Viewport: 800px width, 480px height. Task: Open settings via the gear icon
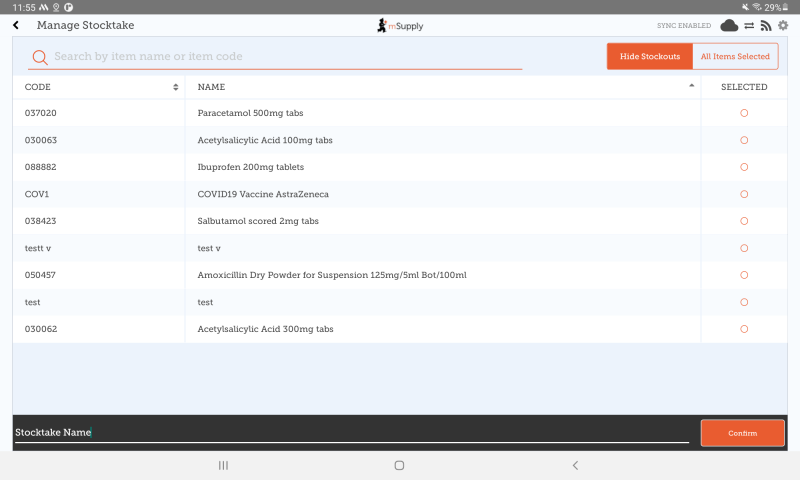[783, 25]
